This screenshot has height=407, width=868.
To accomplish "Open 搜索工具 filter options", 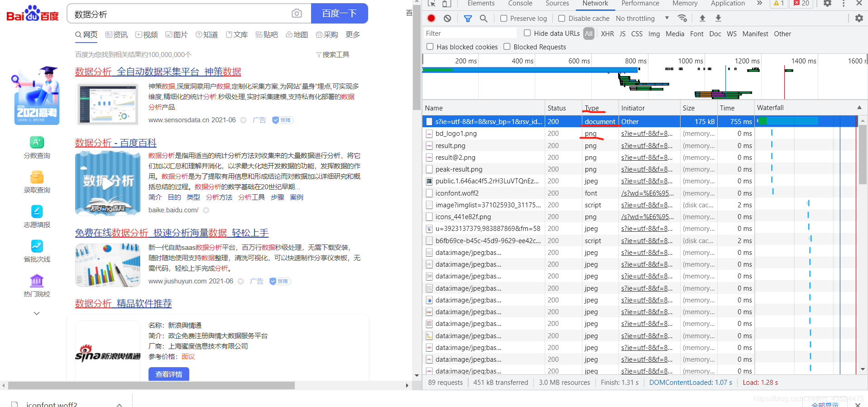I will pos(333,54).
